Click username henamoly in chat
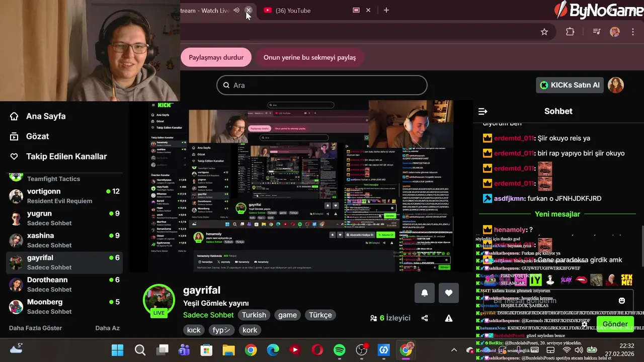The width and height of the screenshot is (644, 362). click(x=509, y=230)
